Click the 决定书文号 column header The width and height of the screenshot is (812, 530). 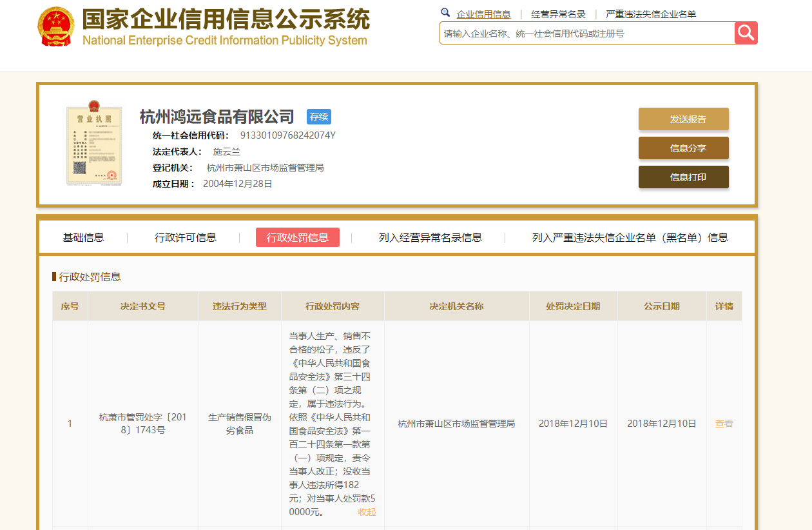coord(143,306)
